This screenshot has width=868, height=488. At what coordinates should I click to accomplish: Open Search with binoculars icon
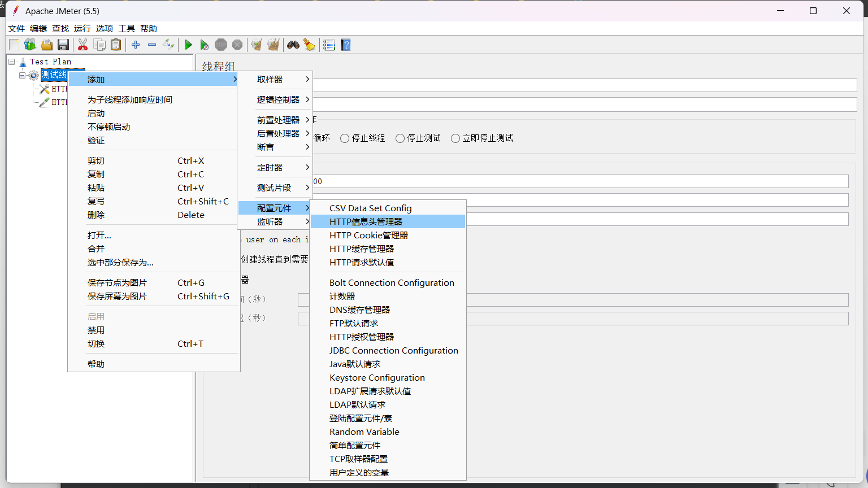click(x=293, y=45)
